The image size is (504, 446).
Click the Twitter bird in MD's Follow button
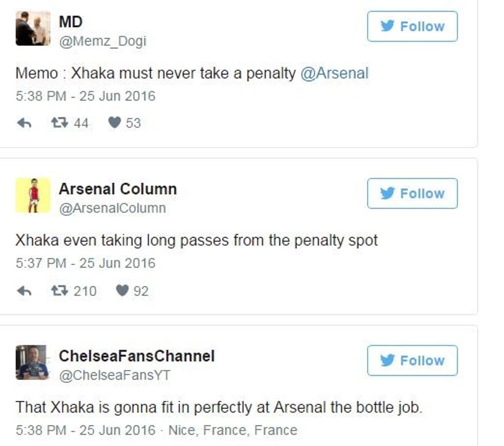click(x=386, y=26)
